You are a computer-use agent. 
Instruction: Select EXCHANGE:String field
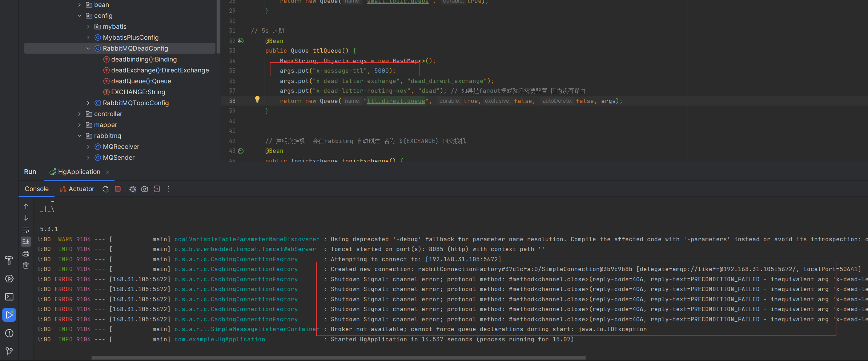click(x=138, y=92)
